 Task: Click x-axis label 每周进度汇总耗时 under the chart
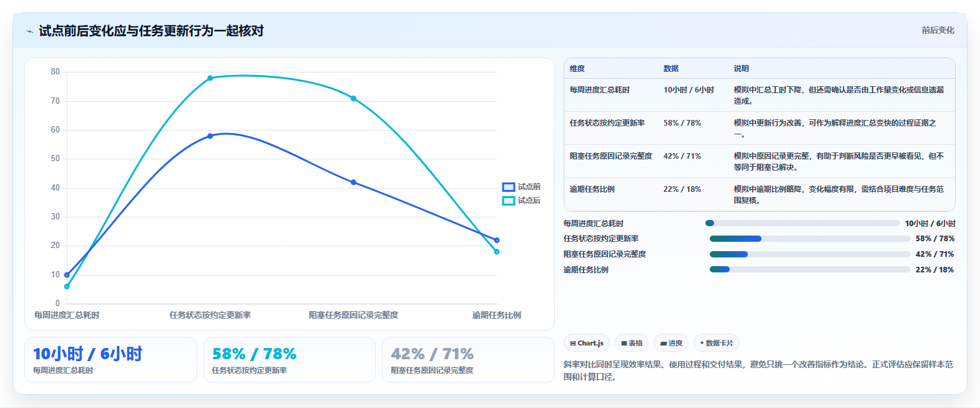(67, 316)
